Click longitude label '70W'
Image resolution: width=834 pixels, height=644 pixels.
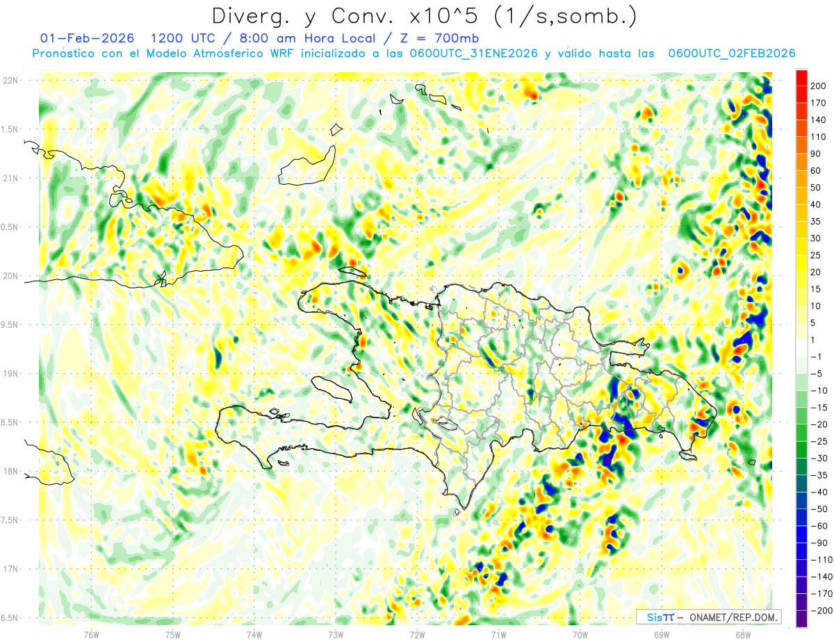coord(580,634)
